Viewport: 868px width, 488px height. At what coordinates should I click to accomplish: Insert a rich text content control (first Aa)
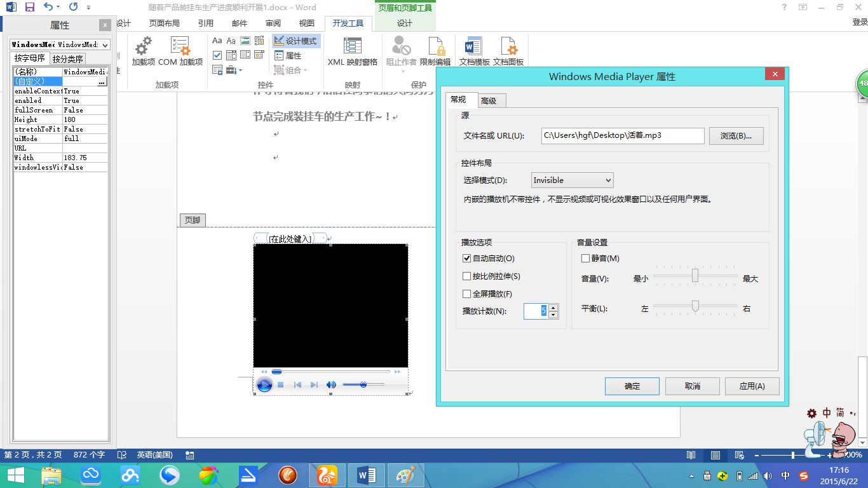[217, 41]
